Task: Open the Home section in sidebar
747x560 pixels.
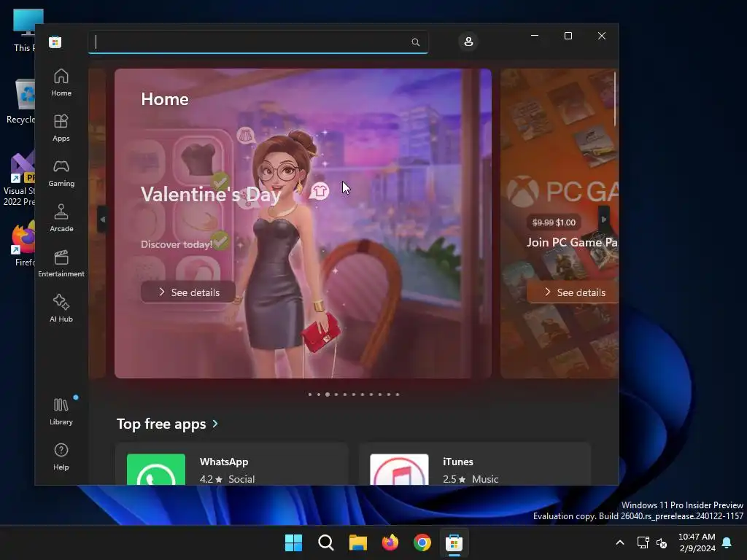Action: tap(61, 82)
